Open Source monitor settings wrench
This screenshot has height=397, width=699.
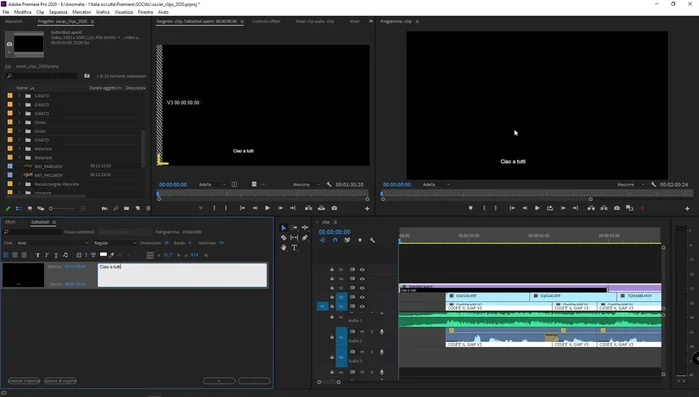pyautogui.click(x=329, y=184)
